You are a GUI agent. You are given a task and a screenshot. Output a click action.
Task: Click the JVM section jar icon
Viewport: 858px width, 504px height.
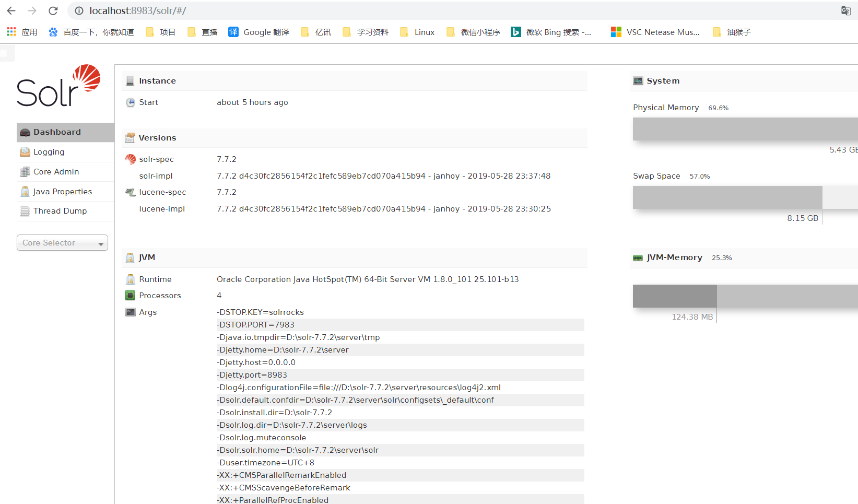click(130, 257)
